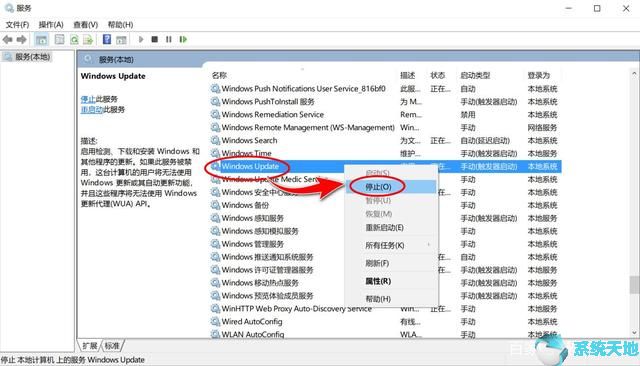Click the 停止 link for this service
Image resolution: width=640 pixels, height=366 pixels.
[x=88, y=99]
